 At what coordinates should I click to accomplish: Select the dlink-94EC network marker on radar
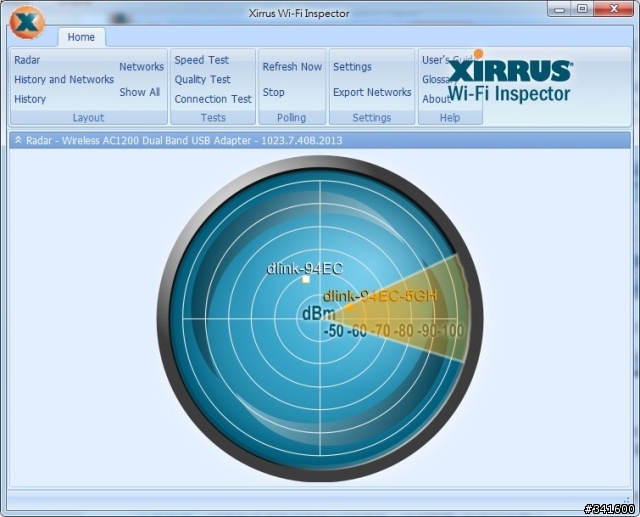(306, 280)
